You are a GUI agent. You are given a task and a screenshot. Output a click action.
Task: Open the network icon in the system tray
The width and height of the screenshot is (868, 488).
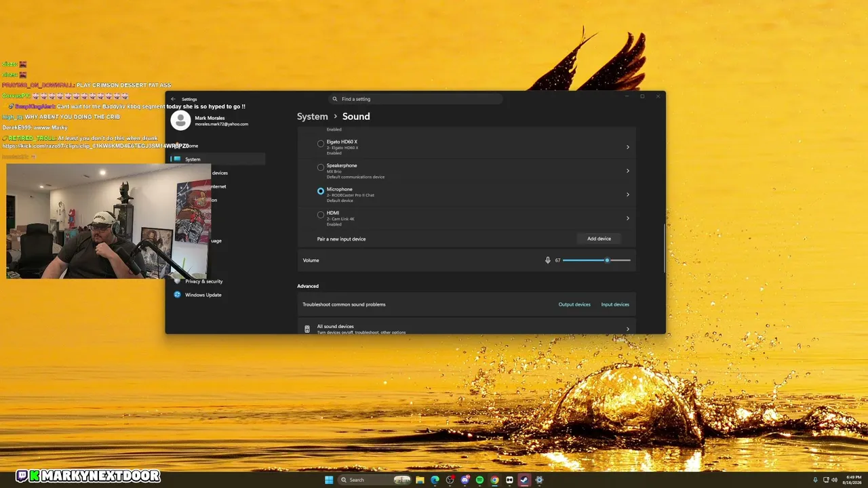[x=825, y=480]
